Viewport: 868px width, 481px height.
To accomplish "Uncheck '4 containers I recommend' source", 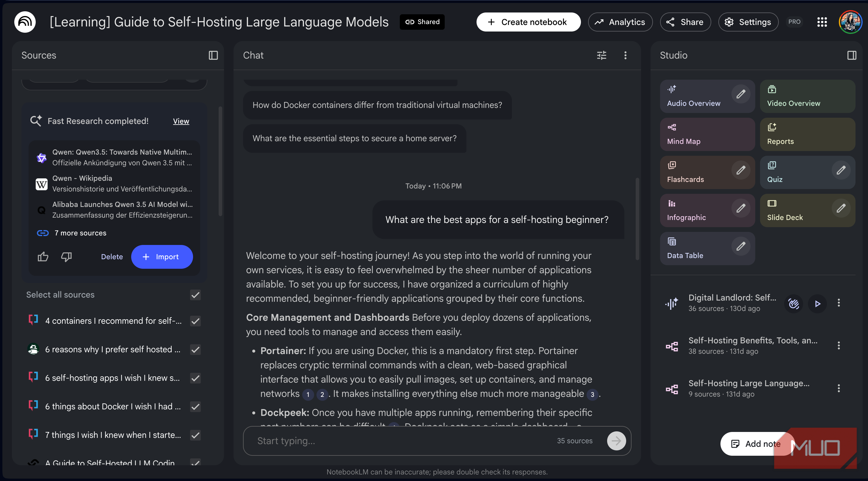I will click(x=195, y=321).
